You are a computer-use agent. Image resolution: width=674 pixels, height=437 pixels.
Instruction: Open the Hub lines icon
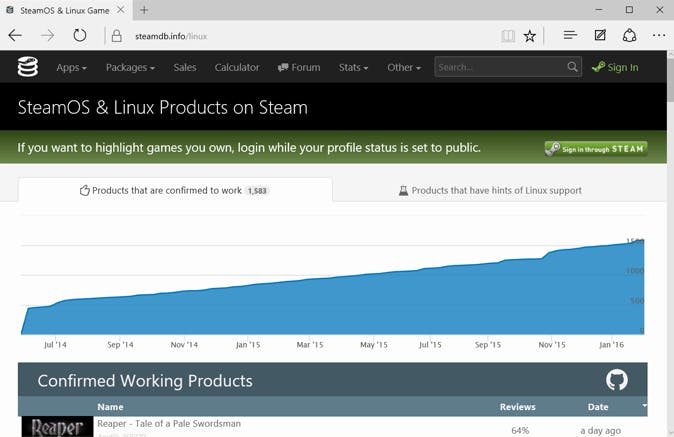570,36
